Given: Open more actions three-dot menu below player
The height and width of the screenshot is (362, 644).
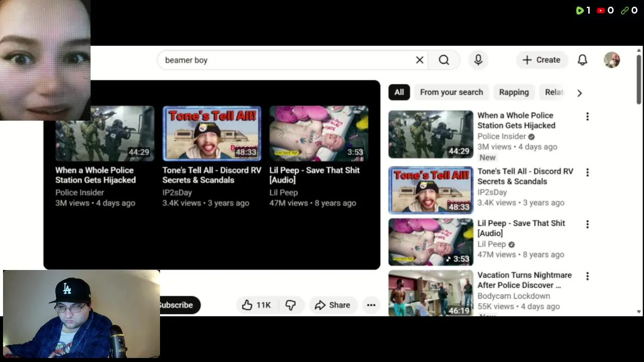Looking at the screenshot, I should 371,305.
